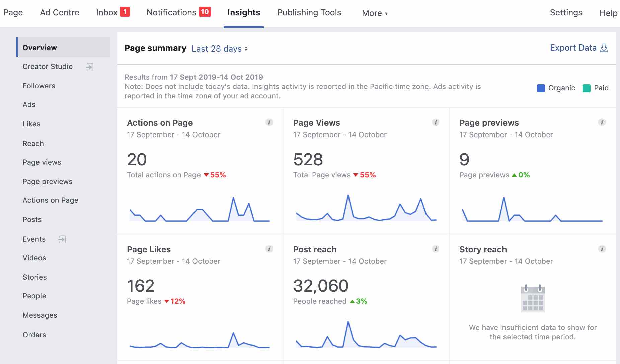620x364 pixels.
Task: Click the info icon on Actions on Page card
Action: click(x=268, y=122)
